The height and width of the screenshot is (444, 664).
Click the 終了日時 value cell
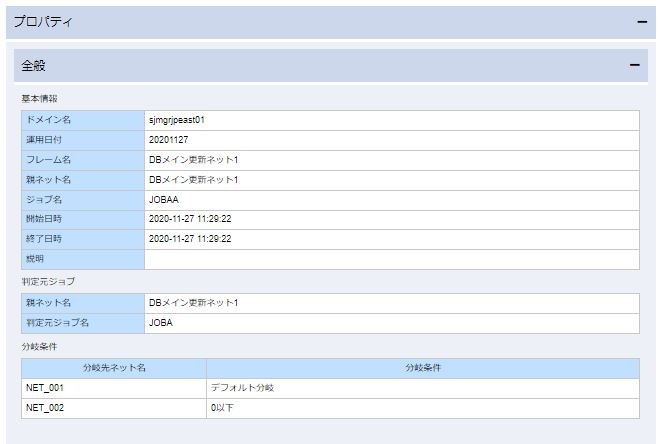[x=392, y=239]
